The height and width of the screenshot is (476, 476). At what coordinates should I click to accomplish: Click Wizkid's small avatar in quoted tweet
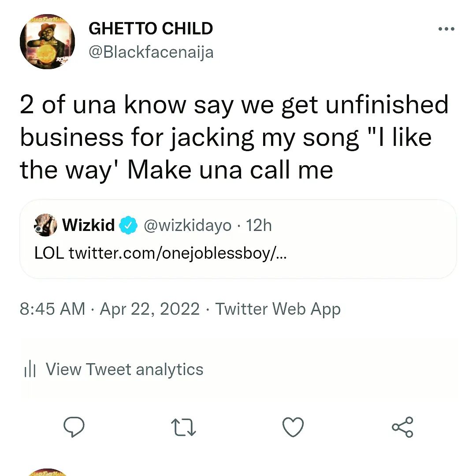point(46,225)
